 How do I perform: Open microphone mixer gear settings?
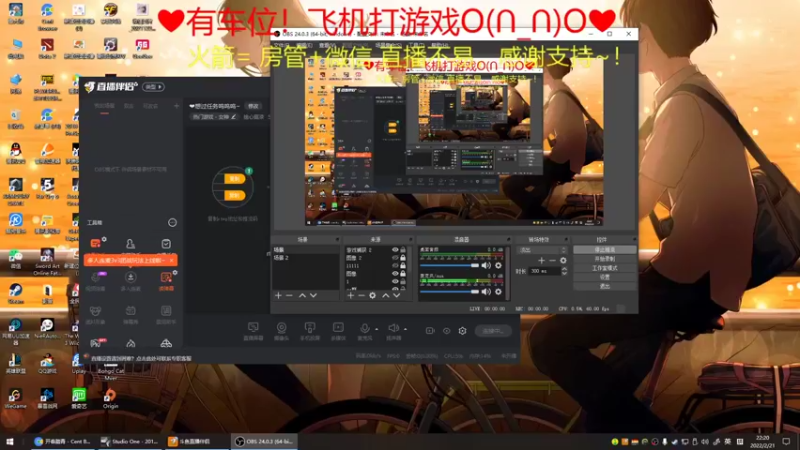498,292
